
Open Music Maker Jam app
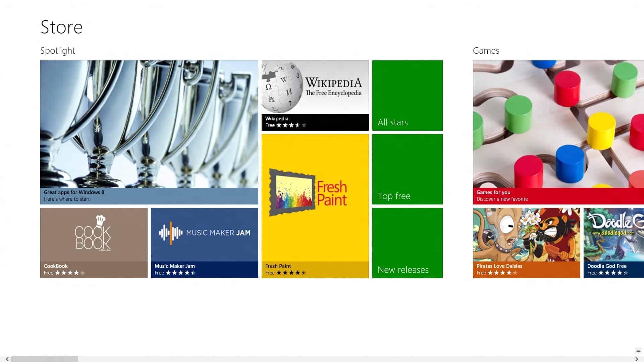click(x=204, y=243)
